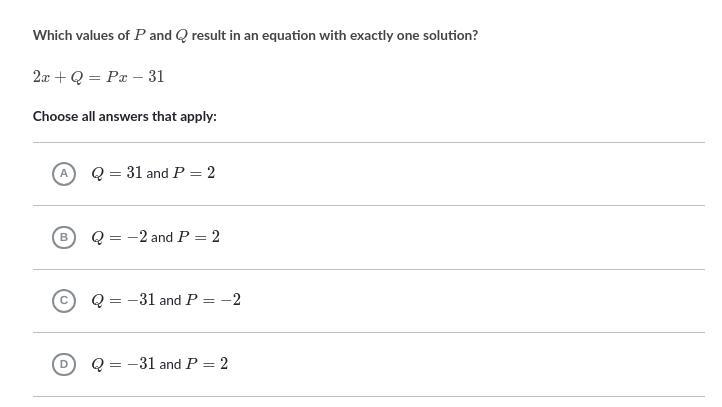
Task: Click 'Q = 31' in option A
Action: coord(116,173)
